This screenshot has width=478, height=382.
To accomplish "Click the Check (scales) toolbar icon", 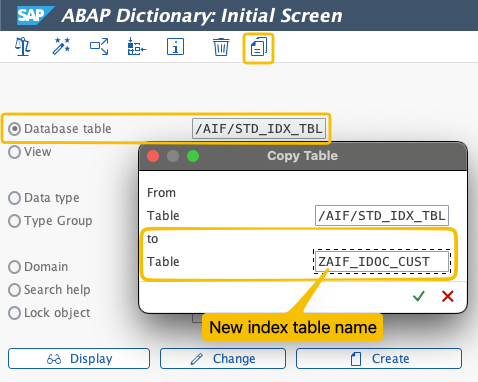I will pyautogui.click(x=23, y=47).
